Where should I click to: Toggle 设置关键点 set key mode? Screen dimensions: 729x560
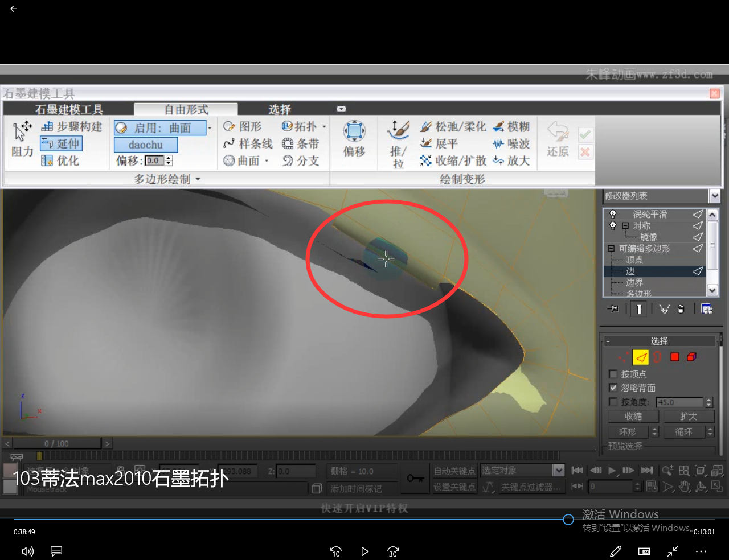tap(454, 487)
